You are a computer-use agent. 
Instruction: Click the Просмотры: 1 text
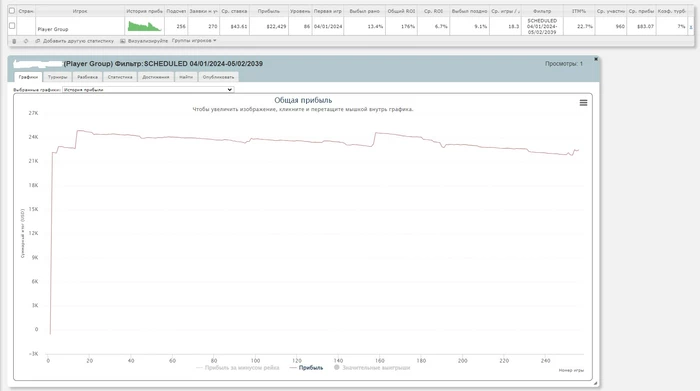tap(564, 64)
